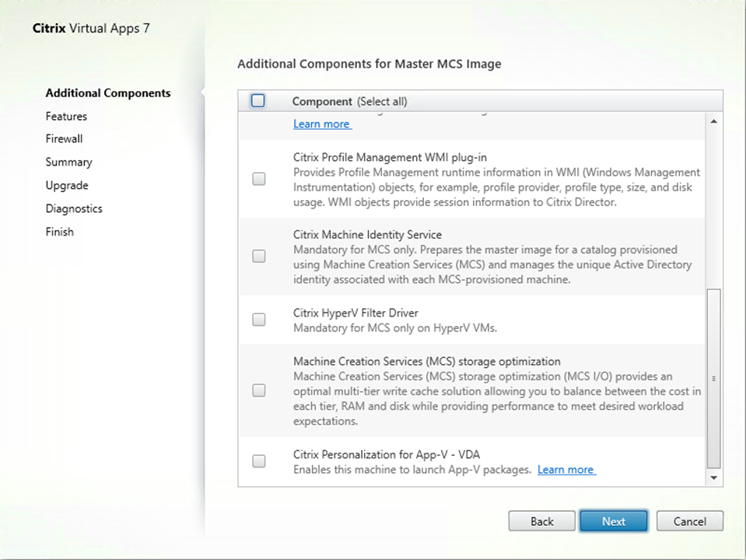Screen dimensions: 746x560
Task: Click Citrix Personalization for App-V - VDA title
Action: [387, 454]
